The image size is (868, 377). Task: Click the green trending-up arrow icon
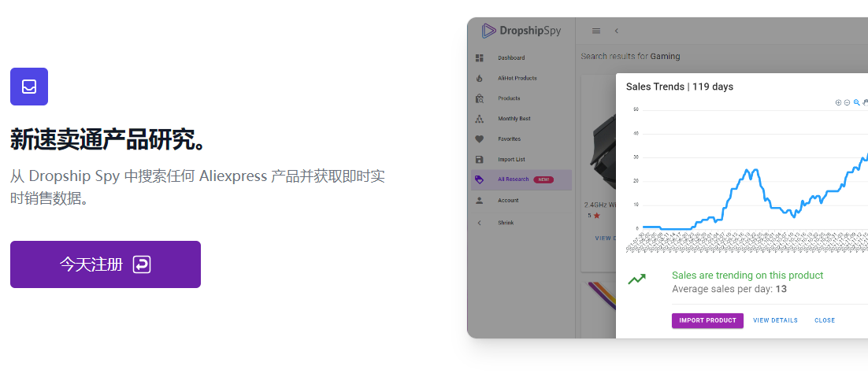tap(636, 279)
